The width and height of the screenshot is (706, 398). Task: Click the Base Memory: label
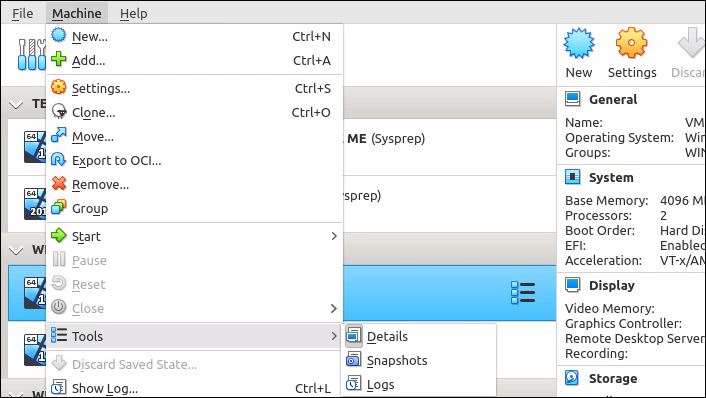pos(606,200)
